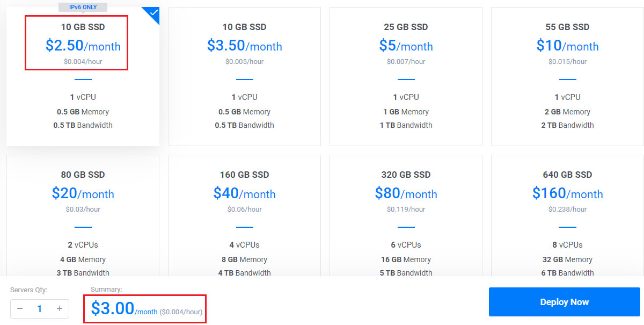This screenshot has height=325, width=644.
Task: Choose the $5/month 25 GB SSD plan
Action: pyautogui.click(x=406, y=76)
